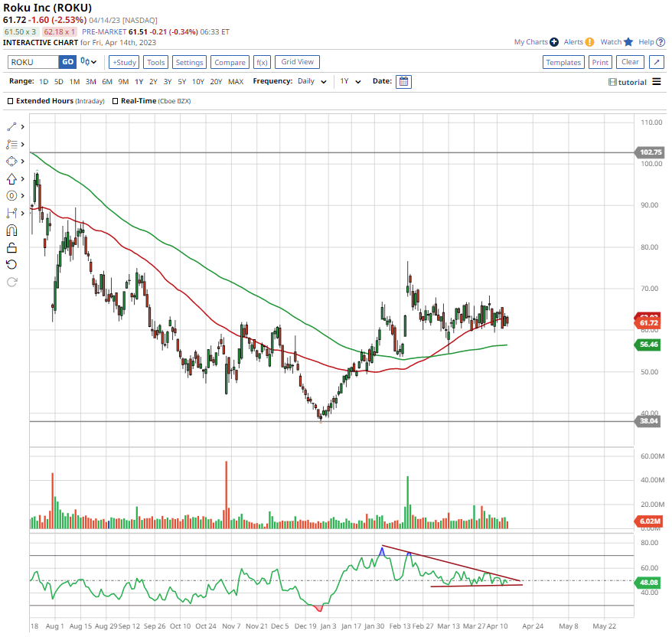Screen dimensions: 672x637
Task: Expand the circled-number tool options arrow
Action: (22, 196)
